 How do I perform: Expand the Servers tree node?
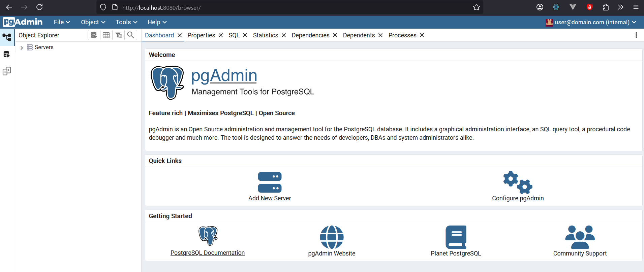pos(22,48)
